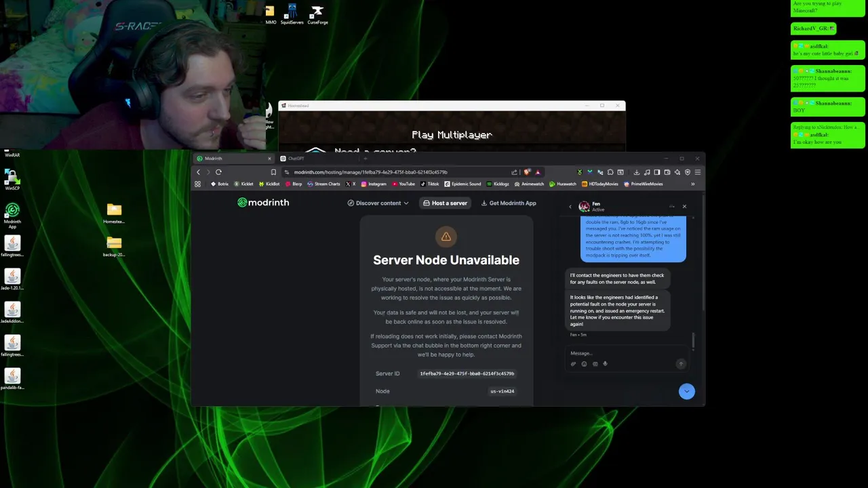Image resolution: width=868 pixels, height=488 pixels.
Task: Open the Get Modrinth App link
Action: pos(508,203)
